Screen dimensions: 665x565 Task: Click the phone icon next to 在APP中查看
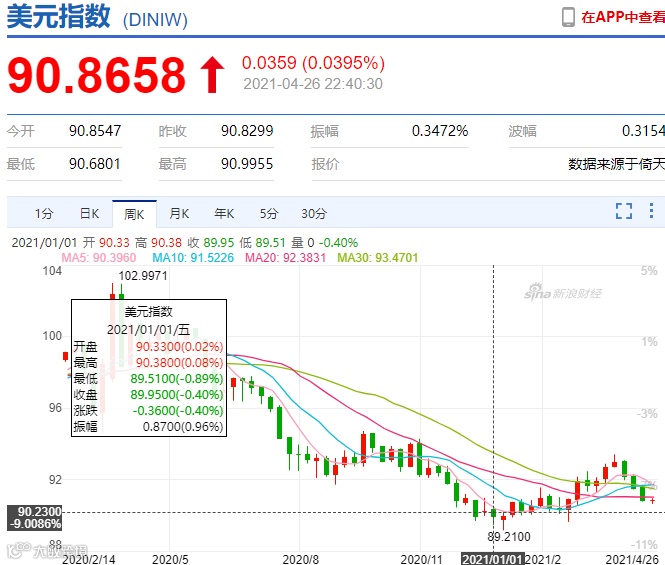[x=568, y=17]
